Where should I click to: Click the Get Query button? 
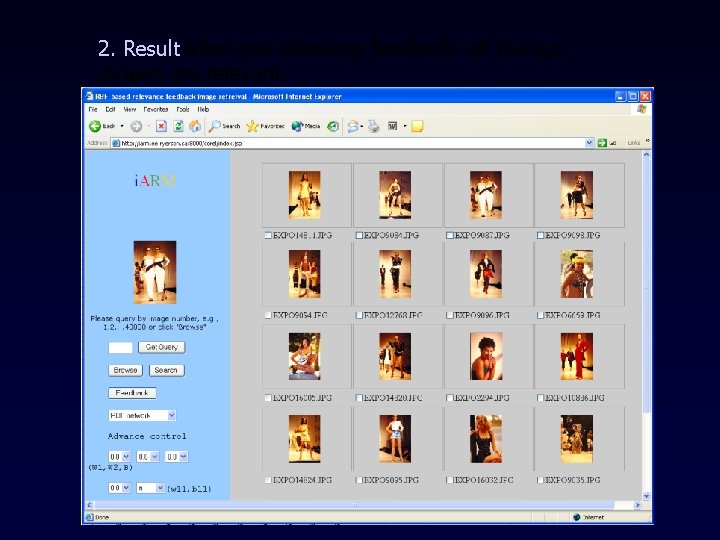[x=162, y=347]
